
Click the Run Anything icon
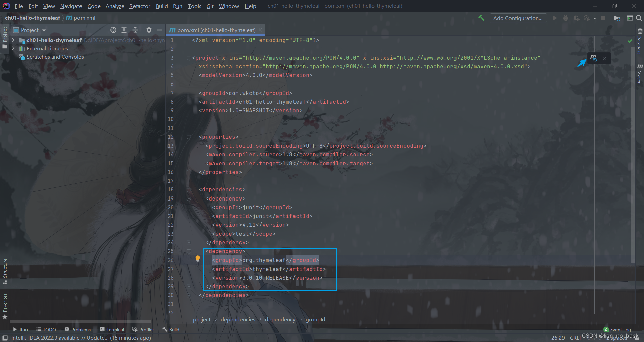630,18
